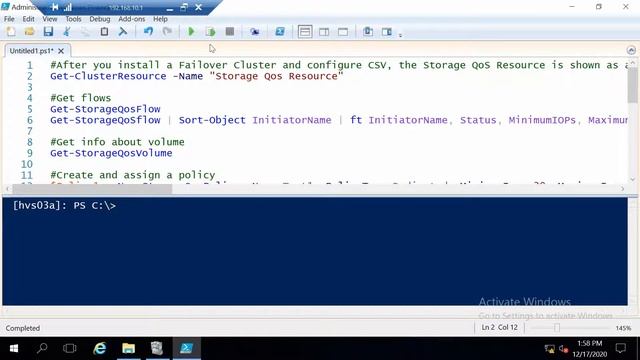Run Selection with the page-arrow icon
640x360 pixels.
(210, 31)
